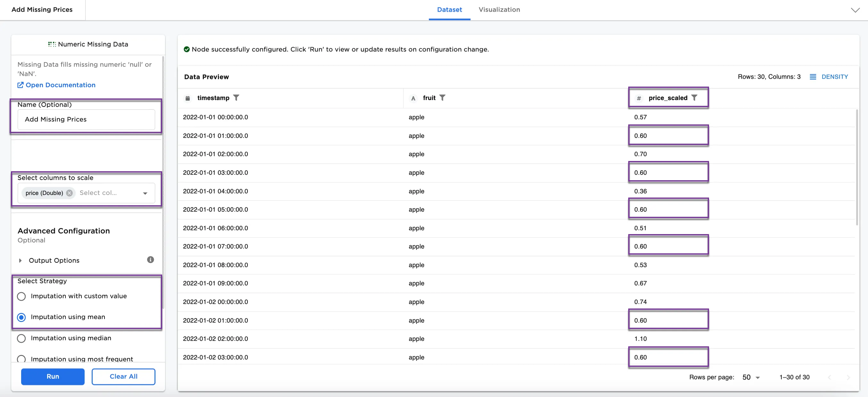Switch to the Dataset tab
This screenshot has width=868, height=397.
click(449, 10)
